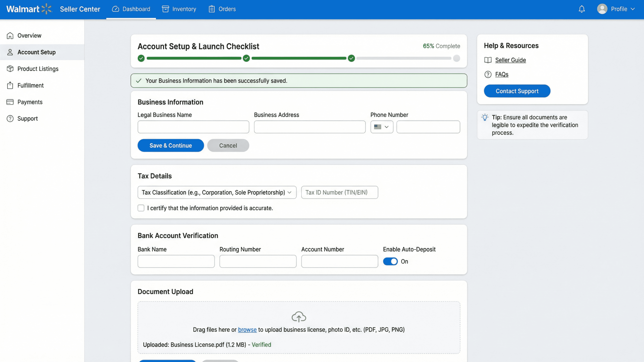The height and width of the screenshot is (362, 644).
Task: Click the Walmart spark logo
Action: click(x=46, y=9)
